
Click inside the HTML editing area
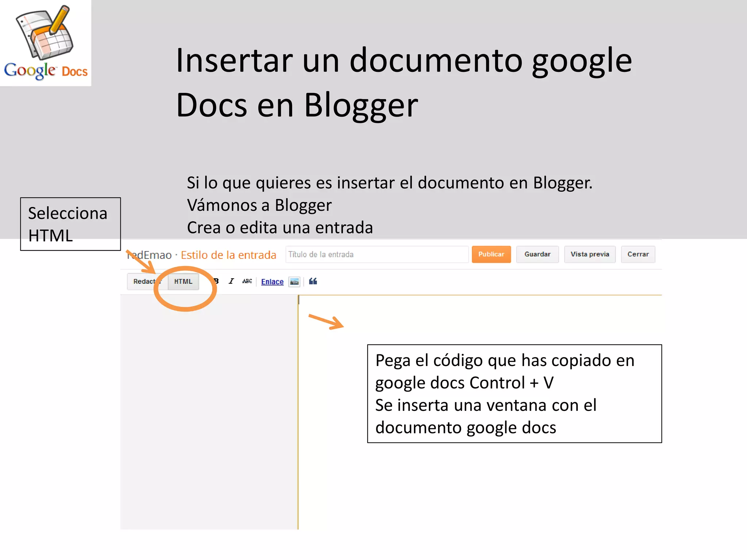[x=480, y=412]
